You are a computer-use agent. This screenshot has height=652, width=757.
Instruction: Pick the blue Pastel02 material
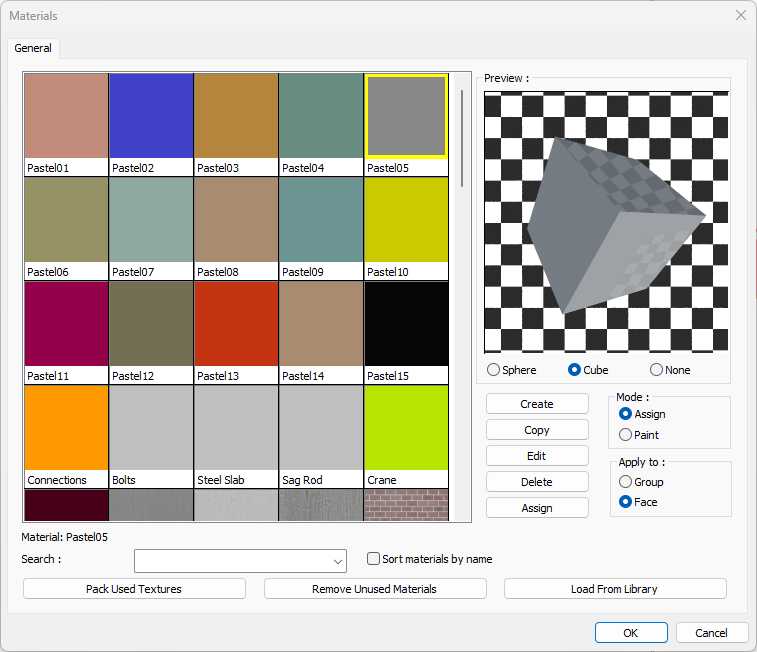pyautogui.click(x=151, y=116)
